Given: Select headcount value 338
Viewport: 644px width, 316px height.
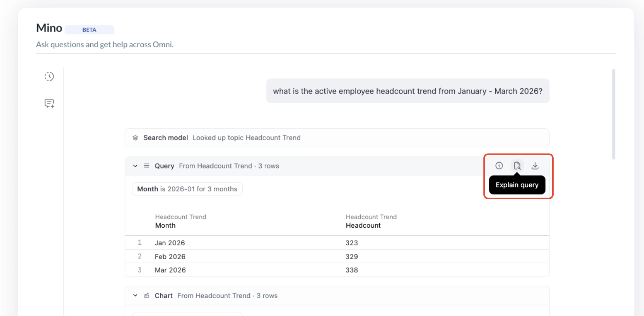Looking at the screenshot, I should pos(352,270).
